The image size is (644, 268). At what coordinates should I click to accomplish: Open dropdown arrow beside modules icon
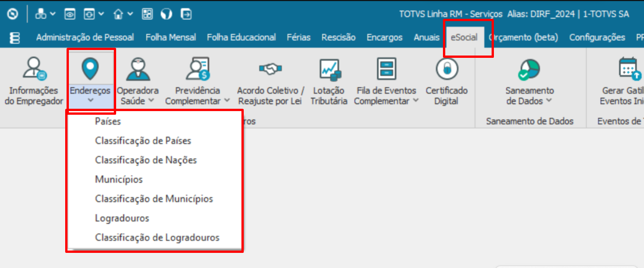click(x=52, y=14)
